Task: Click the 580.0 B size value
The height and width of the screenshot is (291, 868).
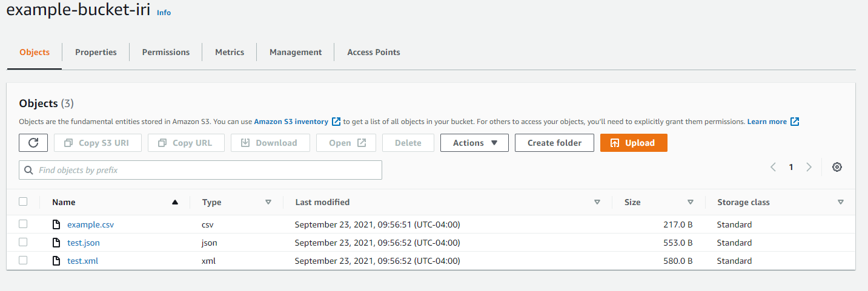Action: [x=678, y=261]
